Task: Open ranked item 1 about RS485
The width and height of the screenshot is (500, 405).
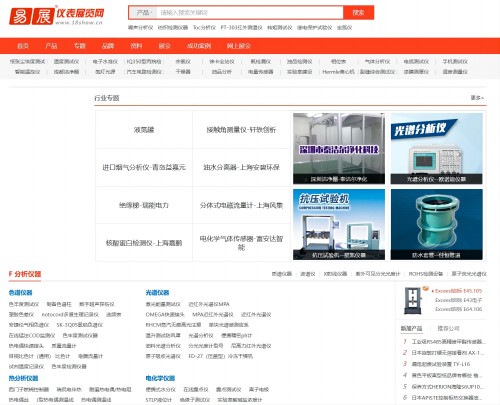Action: pyautogui.click(x=448, y=342)
